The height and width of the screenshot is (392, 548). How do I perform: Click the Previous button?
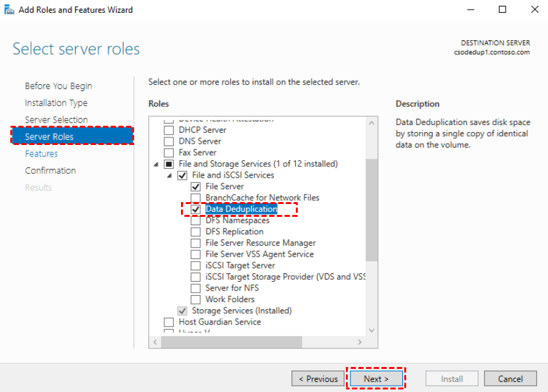(x=318, y=379)
